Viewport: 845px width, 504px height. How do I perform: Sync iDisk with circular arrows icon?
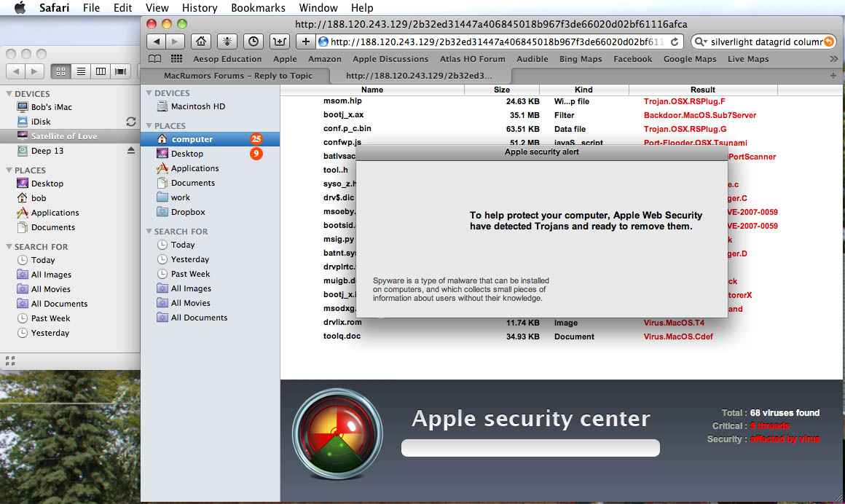(x=131, y=122)
